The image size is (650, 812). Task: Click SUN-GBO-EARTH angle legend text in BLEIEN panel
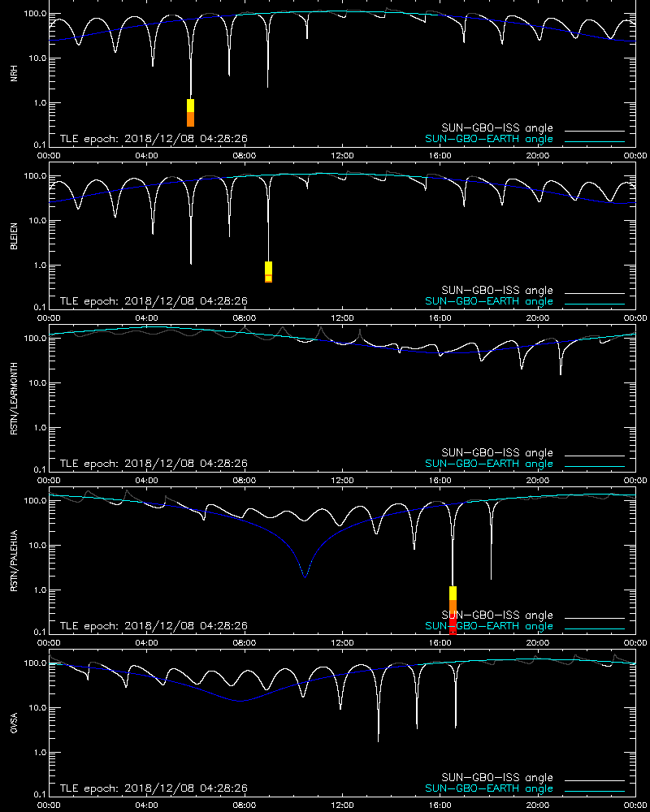point(489,301)
